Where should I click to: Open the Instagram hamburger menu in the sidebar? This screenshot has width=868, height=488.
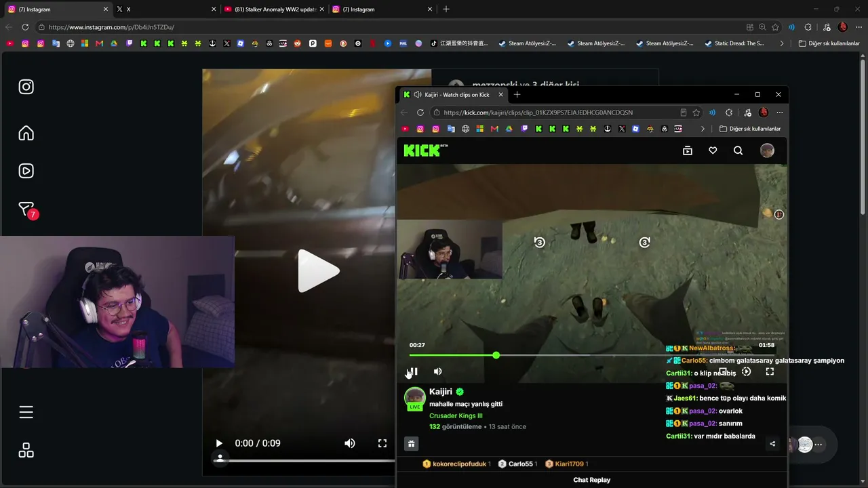click(x=26, y=412)
